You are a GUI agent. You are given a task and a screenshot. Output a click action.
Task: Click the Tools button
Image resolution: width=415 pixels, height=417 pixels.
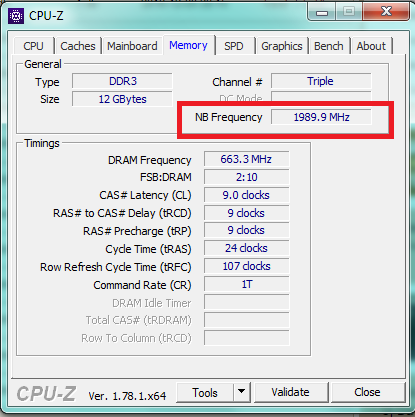point(205,393)
